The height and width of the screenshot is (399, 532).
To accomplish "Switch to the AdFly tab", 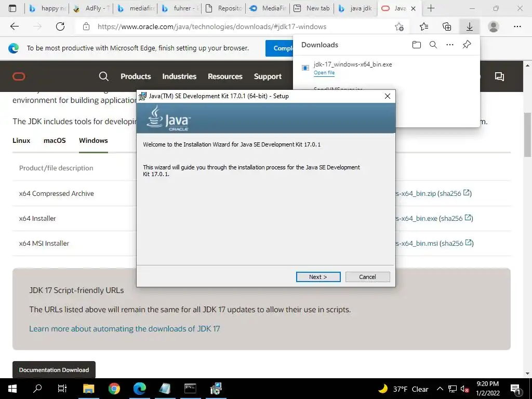I will (x=91, y=8).
